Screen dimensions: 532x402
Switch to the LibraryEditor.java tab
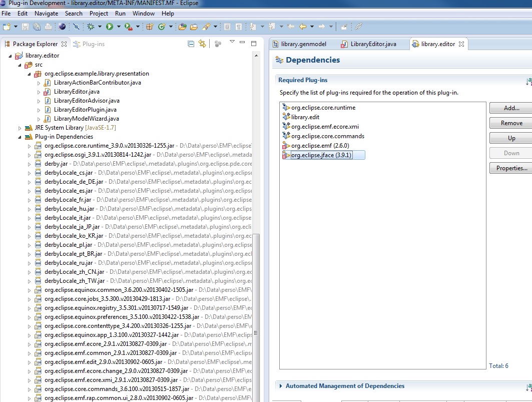click(x=369, y=44)
